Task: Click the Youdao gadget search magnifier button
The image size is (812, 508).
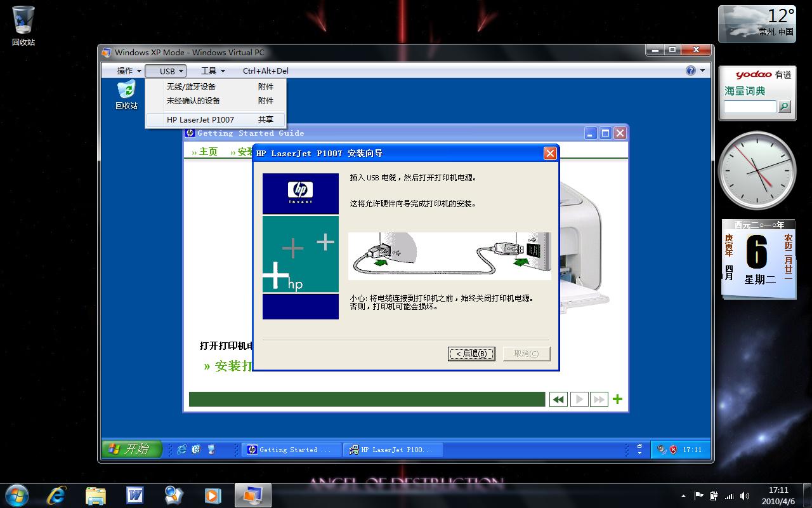Action: point(785,107)
